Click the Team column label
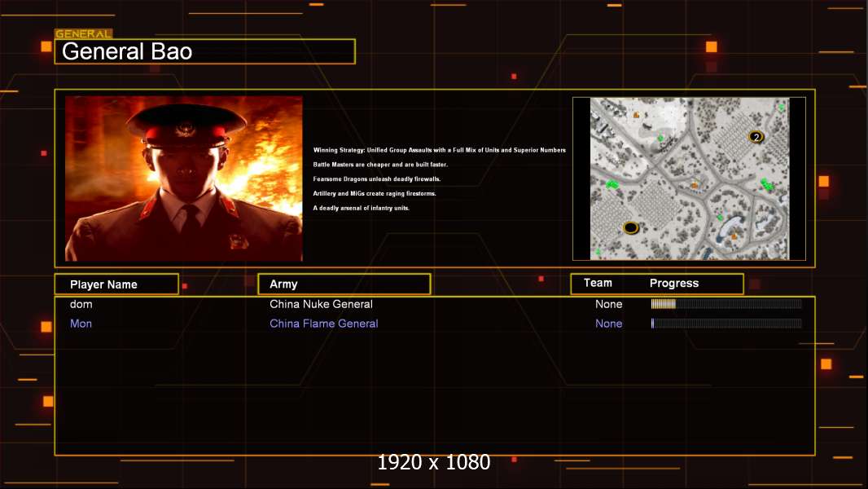This screenshot has height=489, width=868. coord(598,283)
